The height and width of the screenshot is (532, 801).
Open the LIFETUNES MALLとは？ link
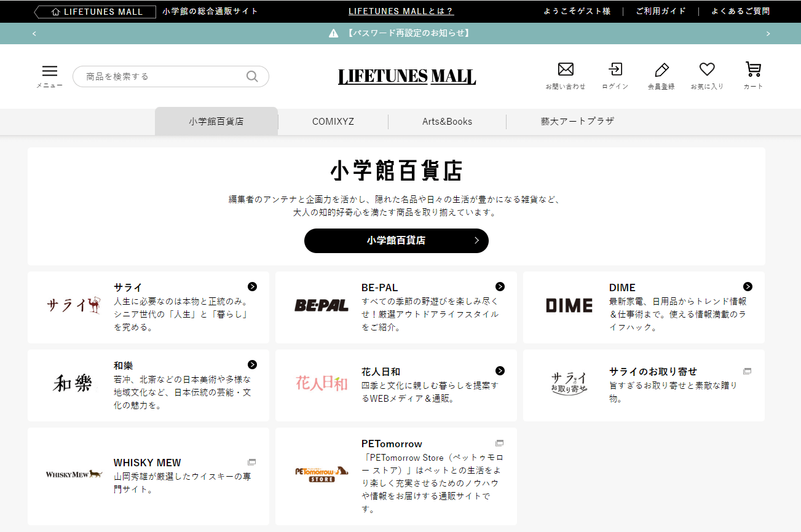coord(401,12)
